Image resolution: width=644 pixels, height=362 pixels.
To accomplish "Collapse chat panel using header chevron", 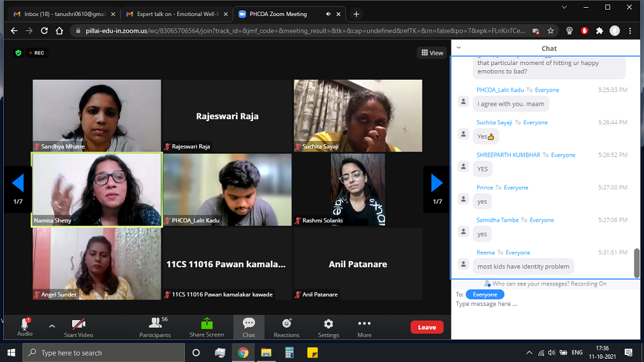I will [x=459, y=48].
